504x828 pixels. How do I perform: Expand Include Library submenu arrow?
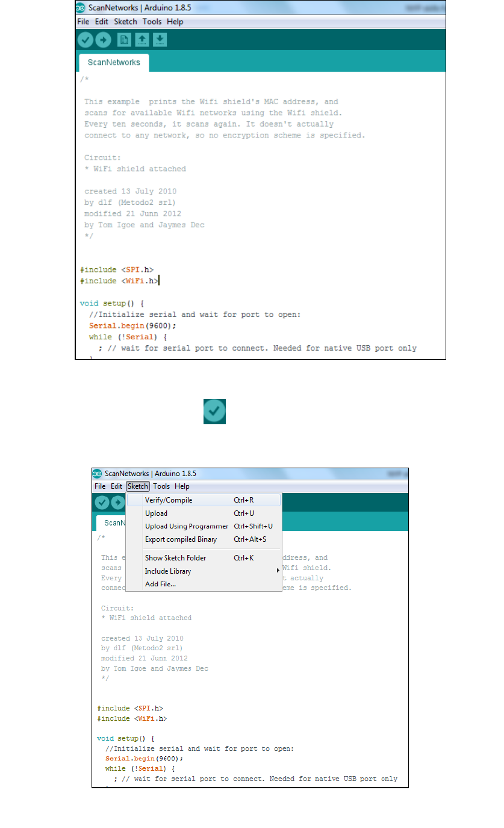click(x=278, y=571)
